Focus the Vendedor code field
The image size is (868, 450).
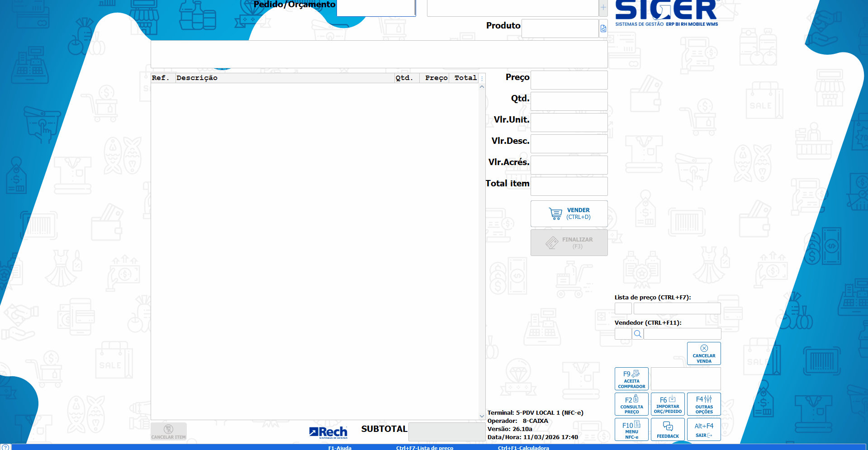pos(623,334)
